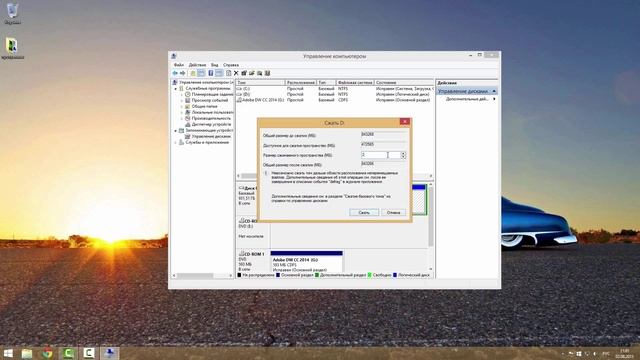Image resolution: width=640 pixels, height=360 pixels.
Task: Click the taskbar clock
Action: click(x=624, y=353)
